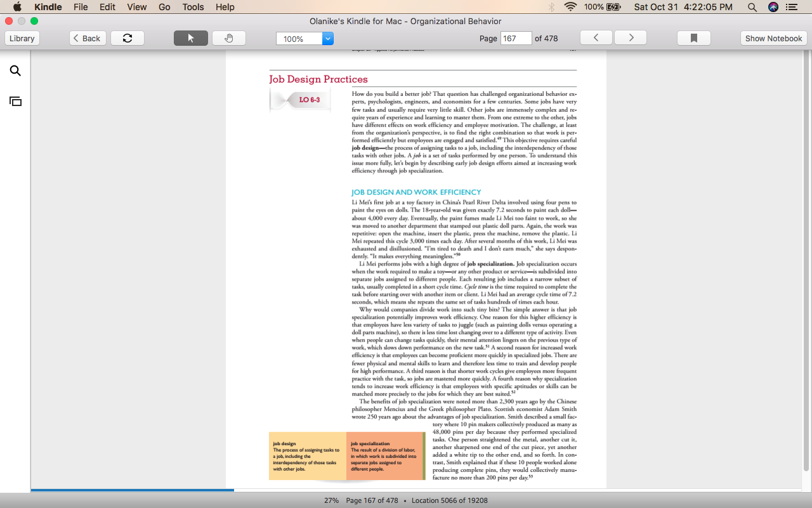Viewport: 812px width, 508px height.
Task: Click the Location 5066 of 19208 status text
Action: (x=450, y=500)
